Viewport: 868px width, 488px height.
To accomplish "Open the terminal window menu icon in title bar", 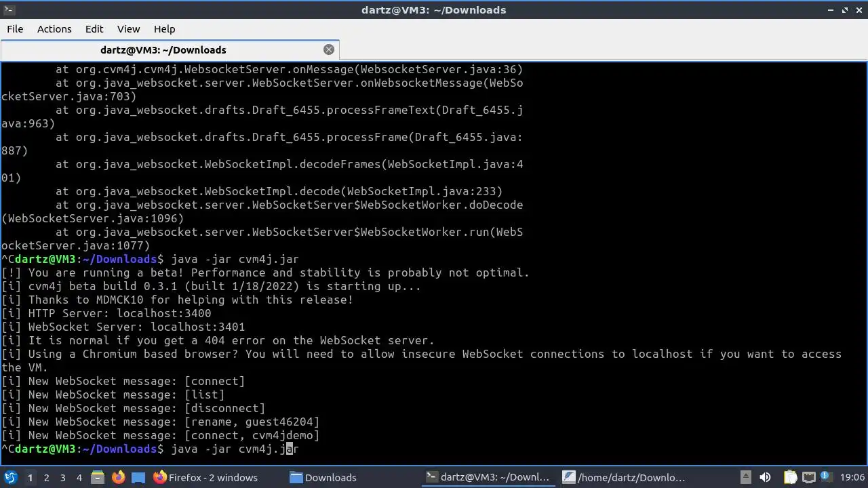I will coord(8,9).
